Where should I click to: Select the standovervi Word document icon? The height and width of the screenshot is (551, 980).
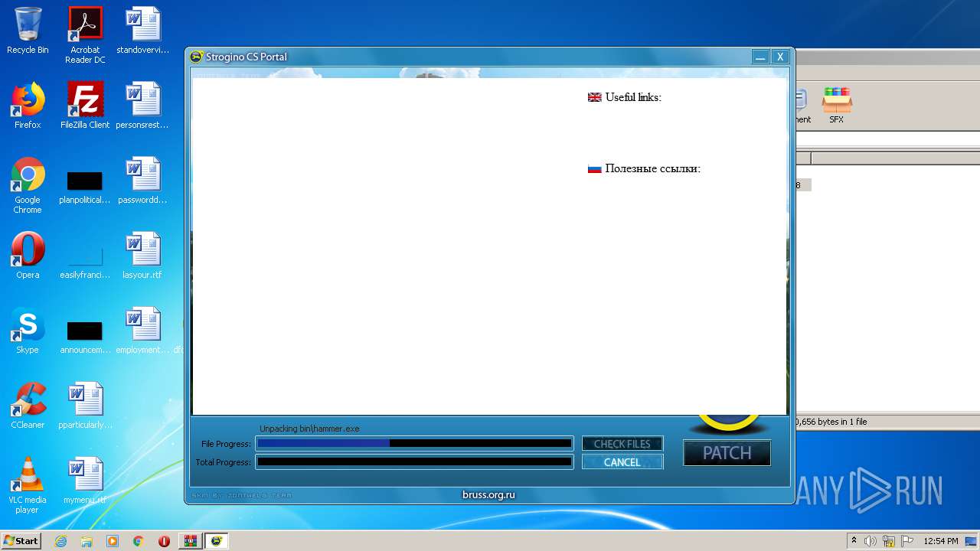coord(142,31)
